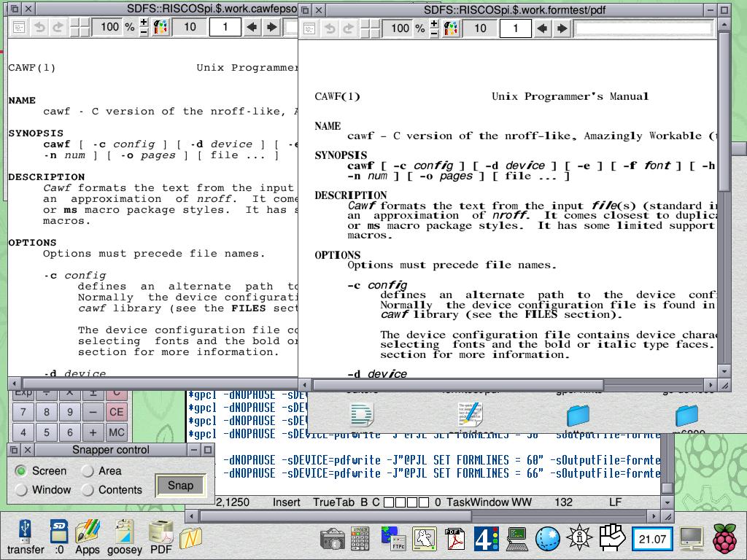Click the page layout grid icon in cawfepso window
Viewport: 747px width, 560px height.
tap(80, 27)
